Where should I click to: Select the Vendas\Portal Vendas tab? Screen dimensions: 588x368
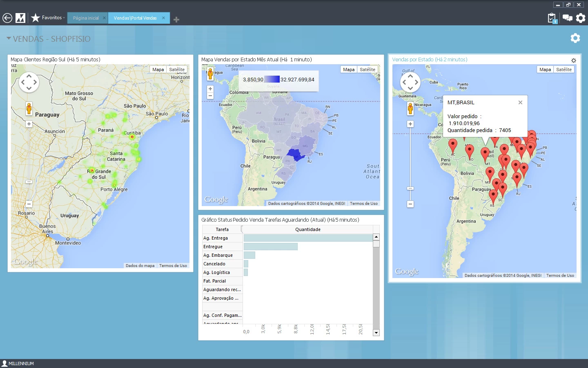coord(135,18)
